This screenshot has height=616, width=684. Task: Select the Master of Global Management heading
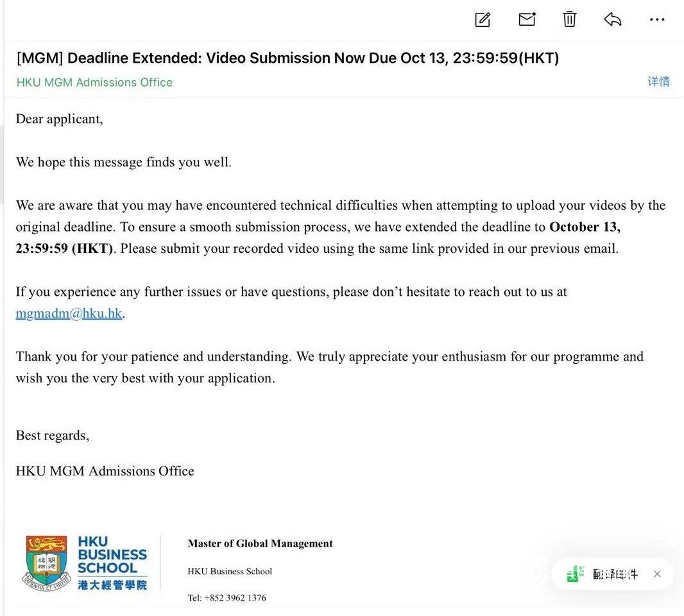(x=260, y=543)
